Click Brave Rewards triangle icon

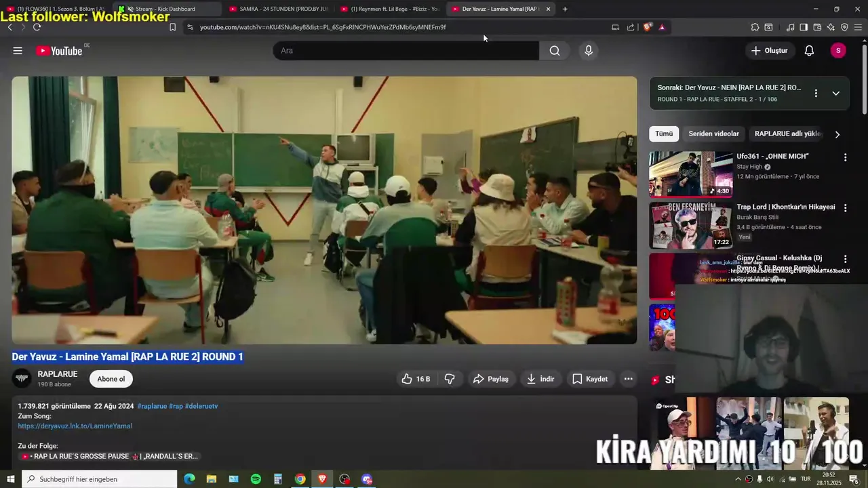pos(662,27)
